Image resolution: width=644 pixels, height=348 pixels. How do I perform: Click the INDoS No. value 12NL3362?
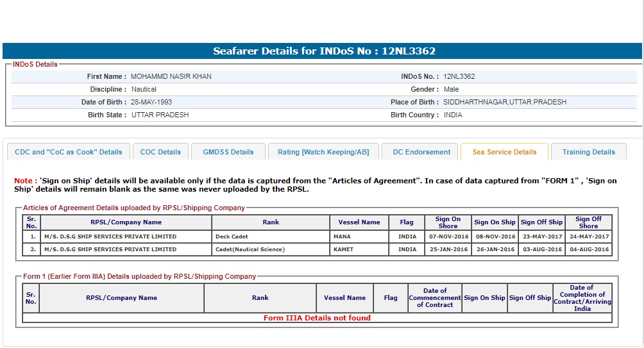pyautogui.click(x=459, y=76)
